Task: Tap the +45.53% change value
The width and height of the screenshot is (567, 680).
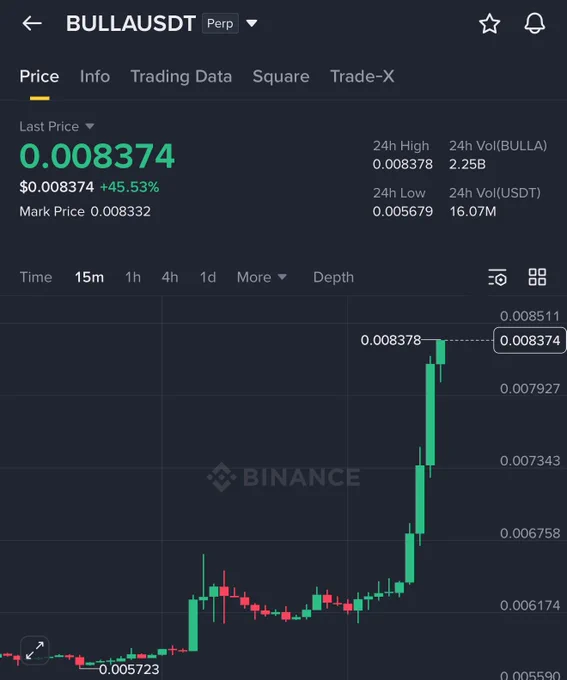Action: 130,187
